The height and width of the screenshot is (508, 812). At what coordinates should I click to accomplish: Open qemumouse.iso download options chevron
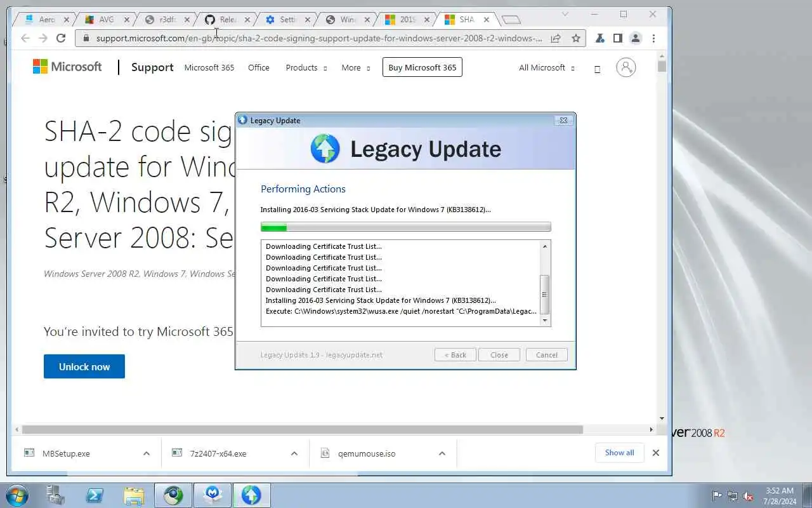click(442, 453)
